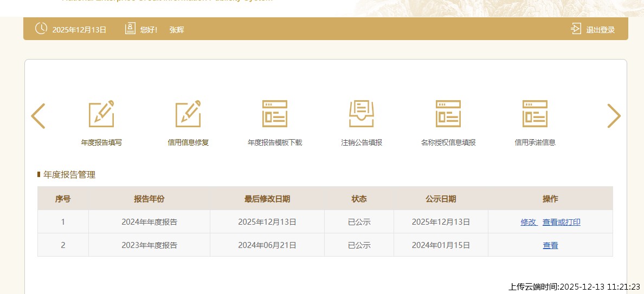
Task: Click the 退出登录 text link
Action: 600,30
